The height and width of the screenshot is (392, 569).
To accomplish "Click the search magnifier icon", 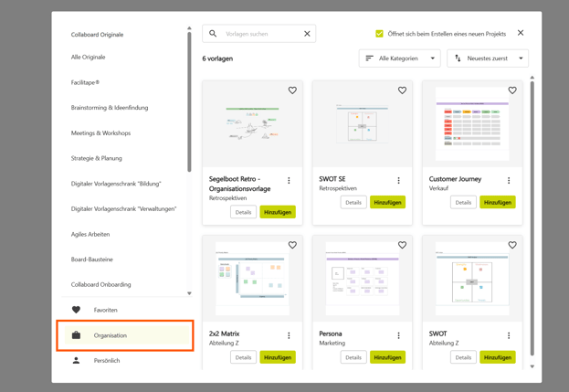I will [213, 34].
